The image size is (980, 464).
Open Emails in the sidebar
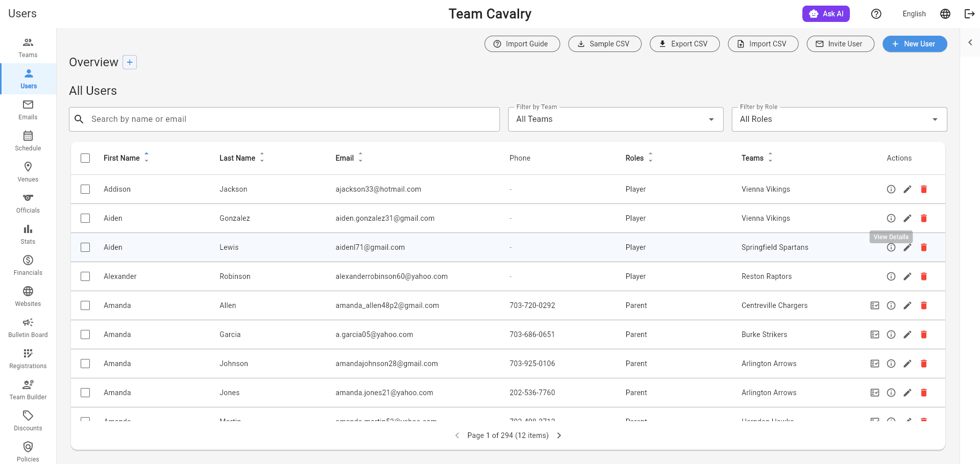pos(28,110)
